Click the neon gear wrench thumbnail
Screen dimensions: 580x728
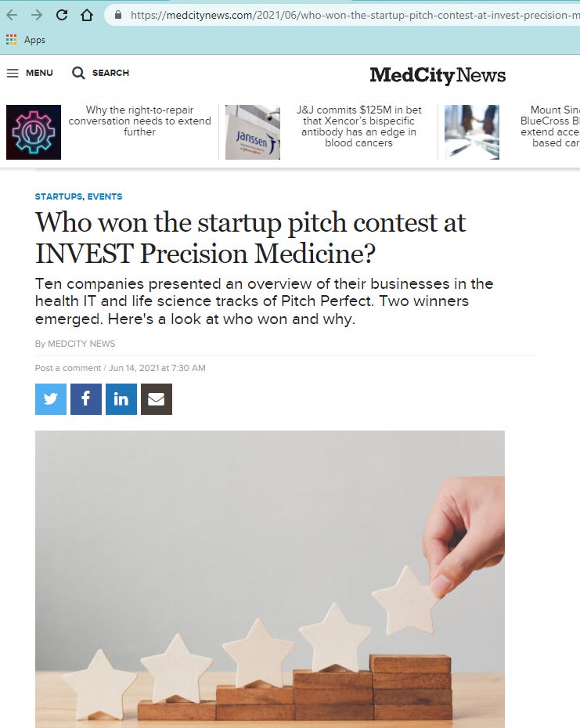pos(34,132)
